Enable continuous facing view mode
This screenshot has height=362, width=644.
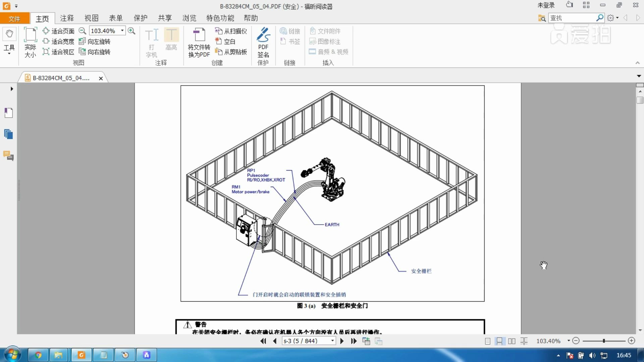[524, 341]
